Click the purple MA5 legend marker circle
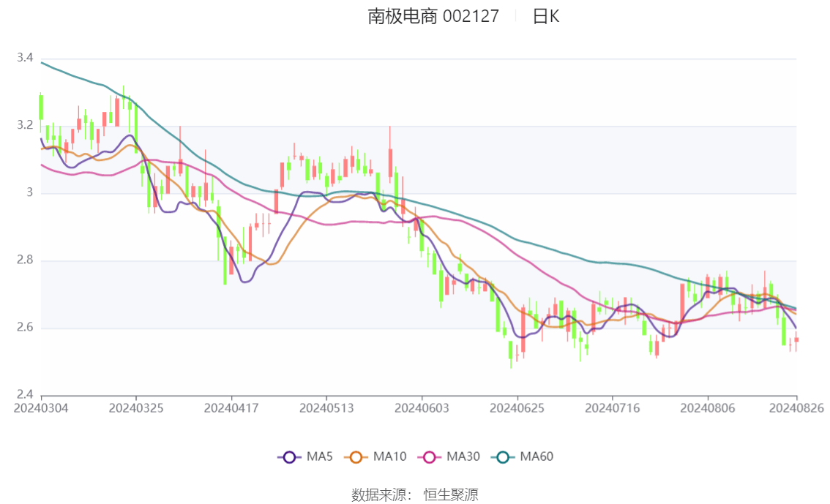The height and width of the screenshot is (504, 830). point(289,457)
